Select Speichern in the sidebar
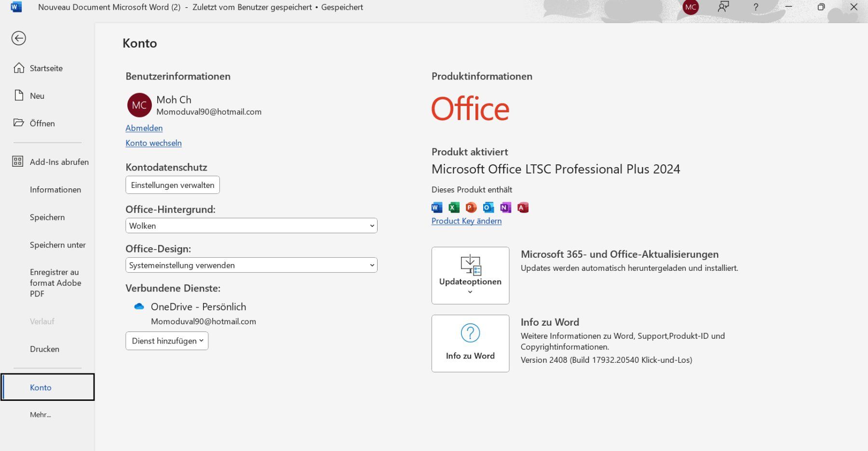 tap(47, 217)
